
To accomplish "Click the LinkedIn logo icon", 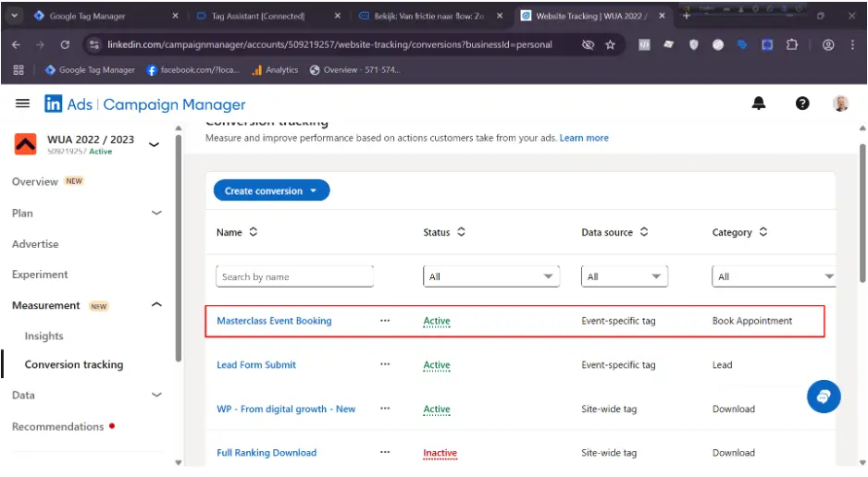I will 53,104.
